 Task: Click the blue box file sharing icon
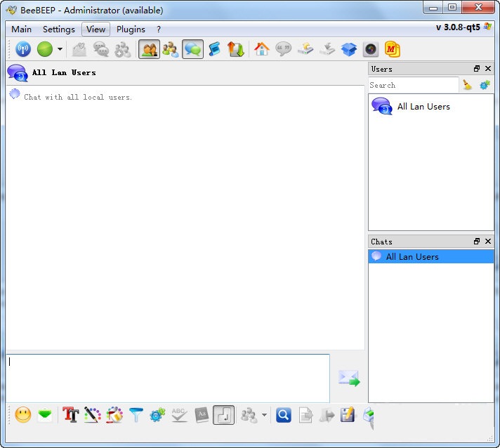pos(349,49)
